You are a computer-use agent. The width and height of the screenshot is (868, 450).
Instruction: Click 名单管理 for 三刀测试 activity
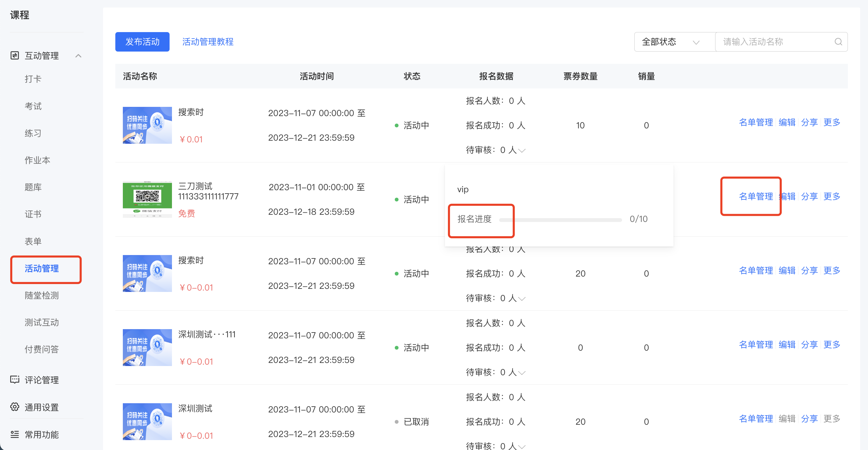click(756, 196)
